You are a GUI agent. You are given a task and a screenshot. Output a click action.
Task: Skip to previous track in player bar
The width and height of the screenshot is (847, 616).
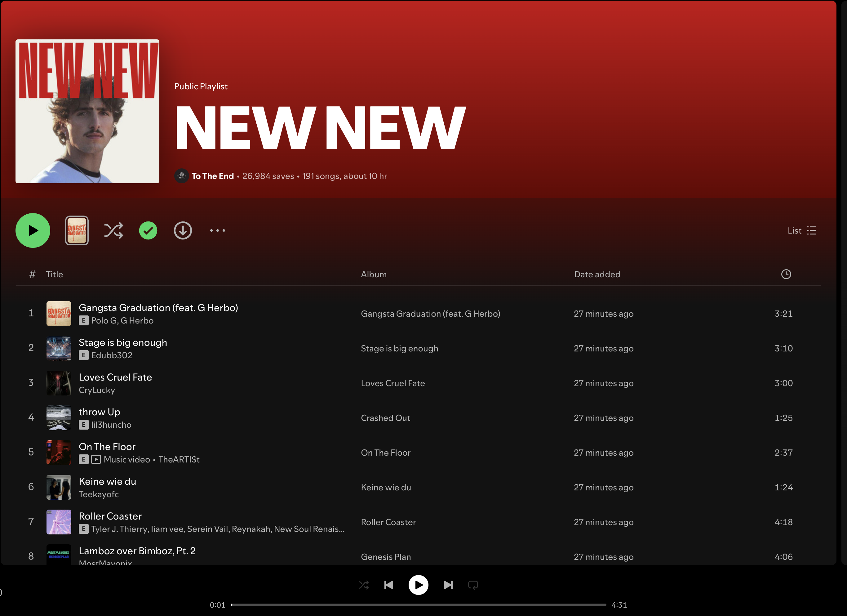coord(388,585)
